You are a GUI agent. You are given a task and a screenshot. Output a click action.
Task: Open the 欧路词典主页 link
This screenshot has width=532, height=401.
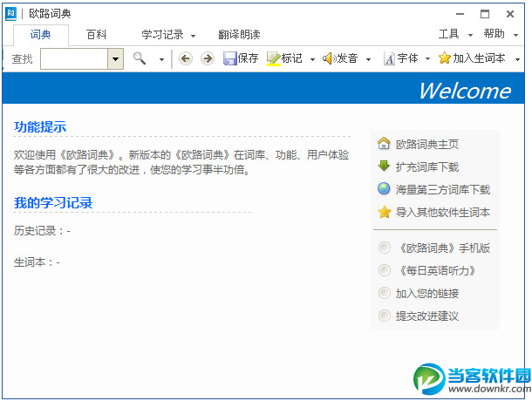point(427,144)
